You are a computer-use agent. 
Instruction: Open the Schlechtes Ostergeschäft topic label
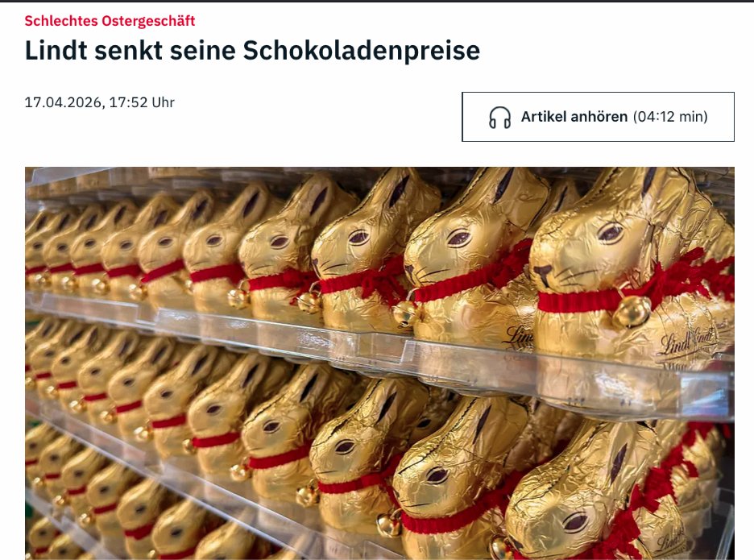pyautogui.click(x=110, y=21)
